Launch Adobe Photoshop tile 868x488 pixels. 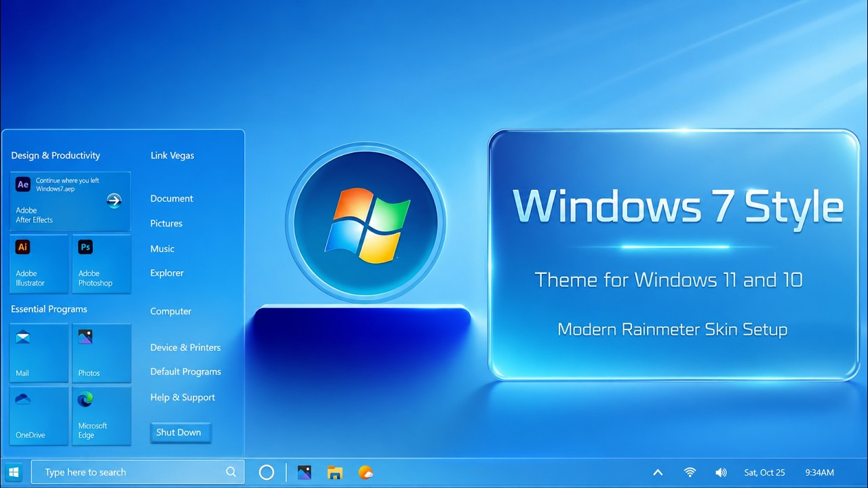[102, 264]
